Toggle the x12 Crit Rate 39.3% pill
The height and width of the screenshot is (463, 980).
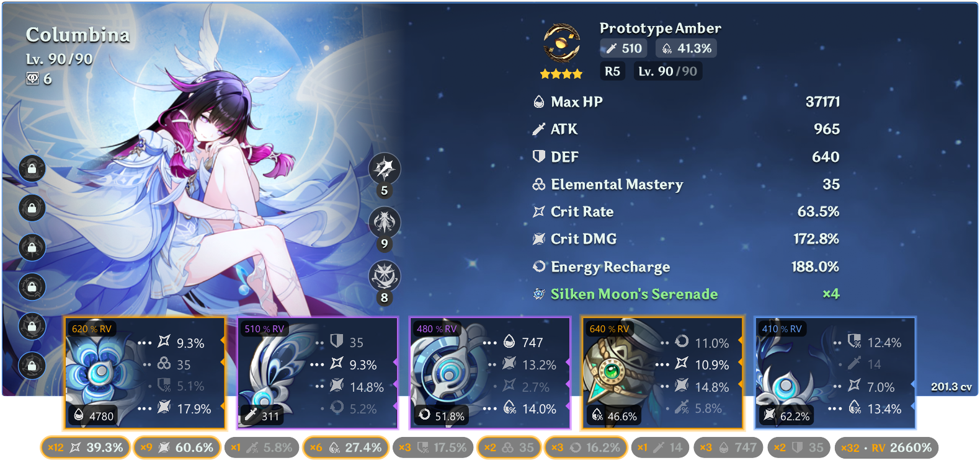[86, 448]
